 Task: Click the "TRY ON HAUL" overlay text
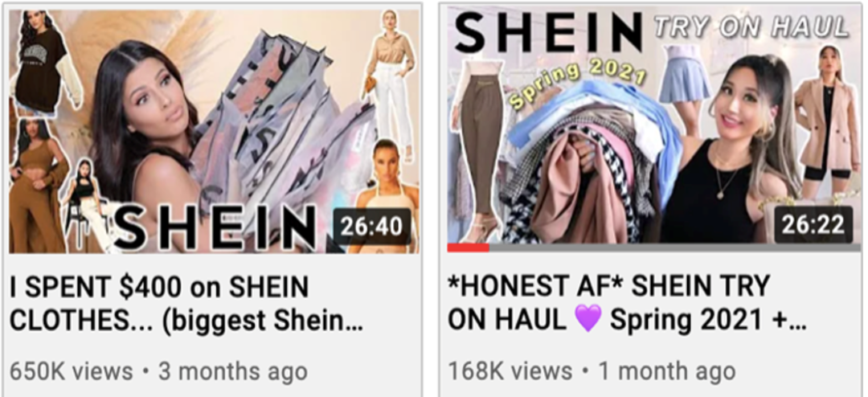tap(751, 27)
